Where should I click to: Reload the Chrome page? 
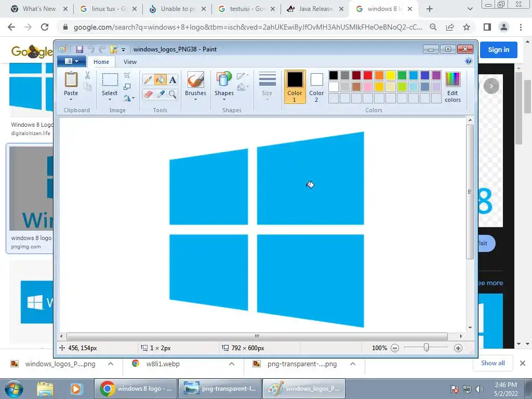45,27
